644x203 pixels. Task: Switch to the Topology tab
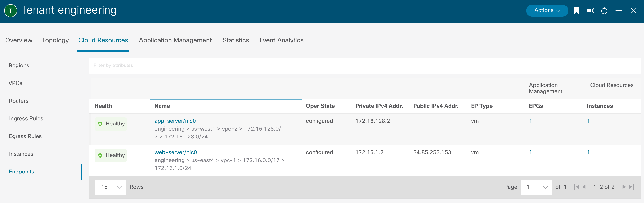55,40
